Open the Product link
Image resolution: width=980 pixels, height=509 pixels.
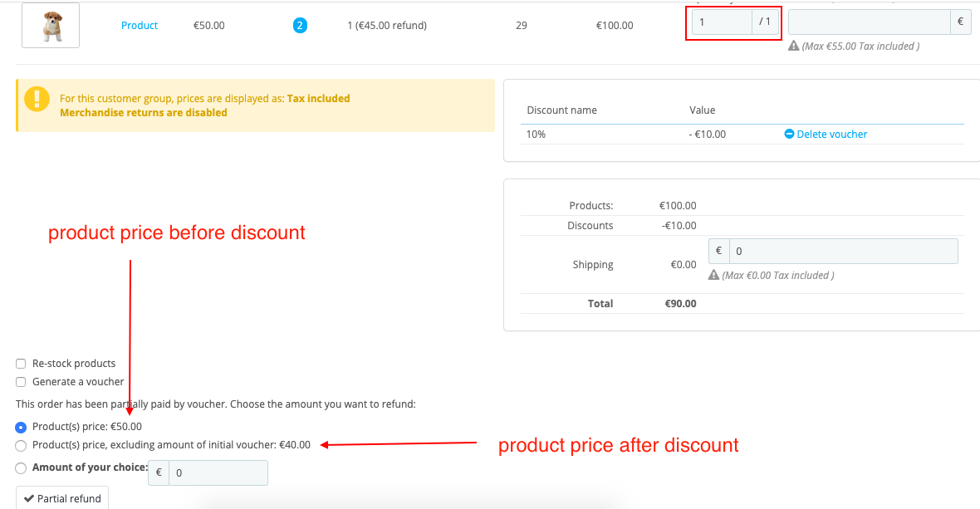[139, 26]
